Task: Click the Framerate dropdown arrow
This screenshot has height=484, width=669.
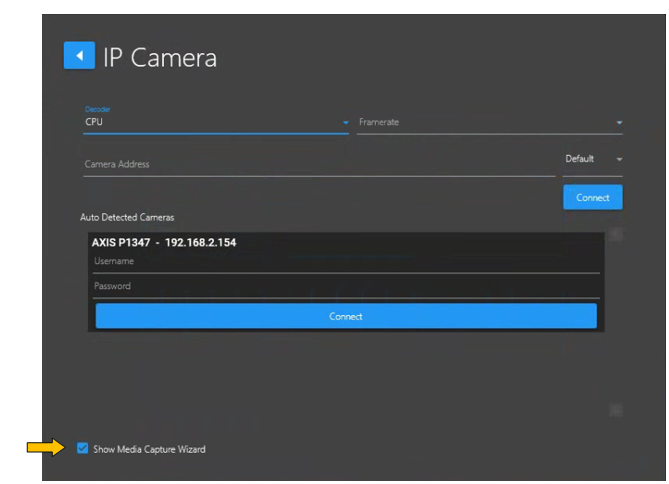Action: (x=619, y=123)
